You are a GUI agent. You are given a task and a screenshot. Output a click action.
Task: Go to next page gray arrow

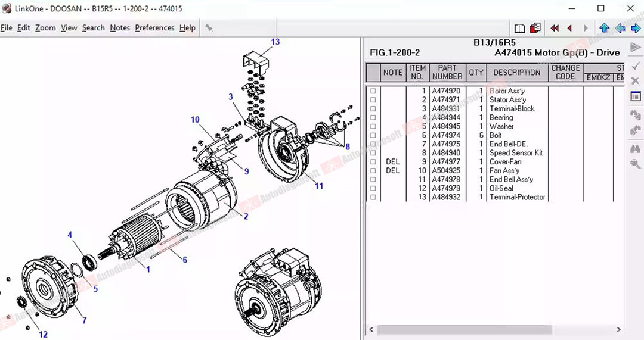coord(586,29)
